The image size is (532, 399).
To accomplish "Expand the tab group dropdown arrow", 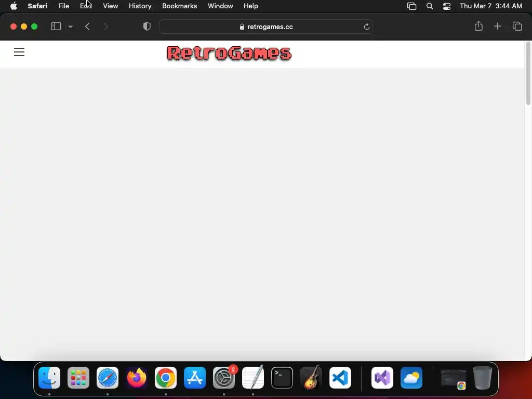I will pos(71,26).
